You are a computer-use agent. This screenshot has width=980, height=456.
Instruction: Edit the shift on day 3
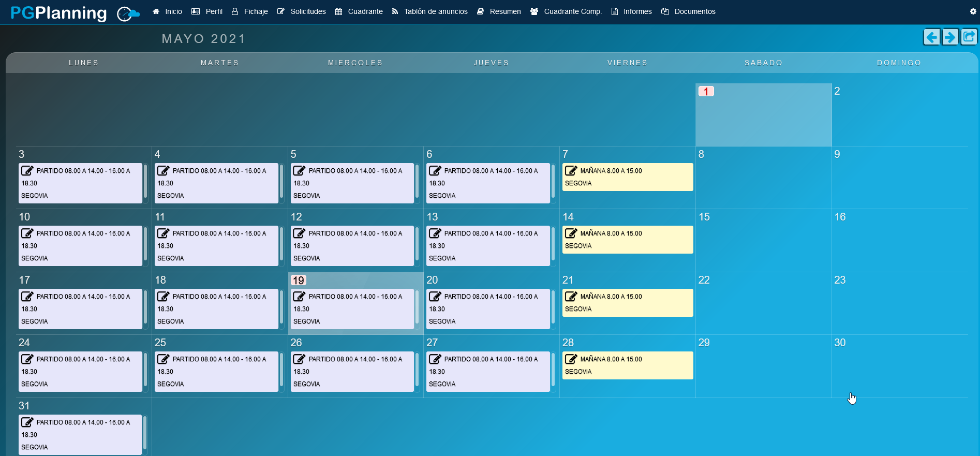point(27,171)
